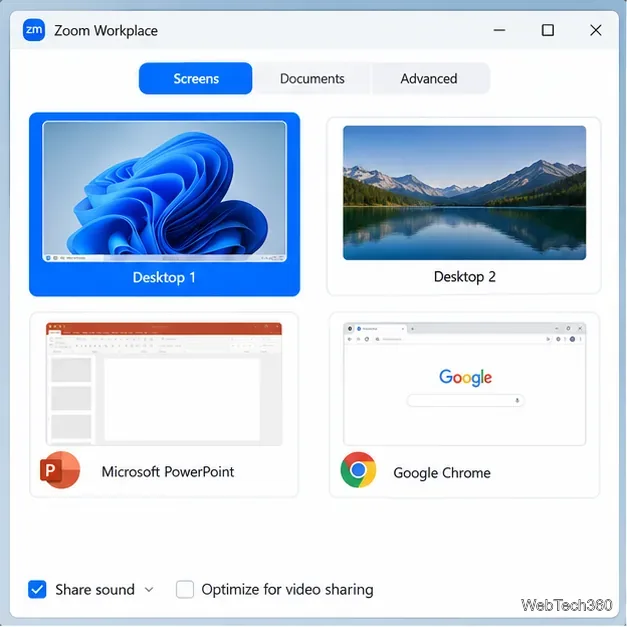Image resolution: width=627 pixels, height=627 pixels.
Task: Close the Zoom Workplace share dialog
Action: (x=595, y=30)
